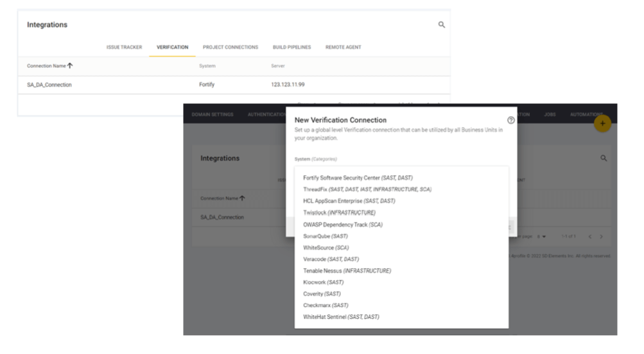
Task: Choose Klocwork (SAST) option
Action: (x=323, y=282)
